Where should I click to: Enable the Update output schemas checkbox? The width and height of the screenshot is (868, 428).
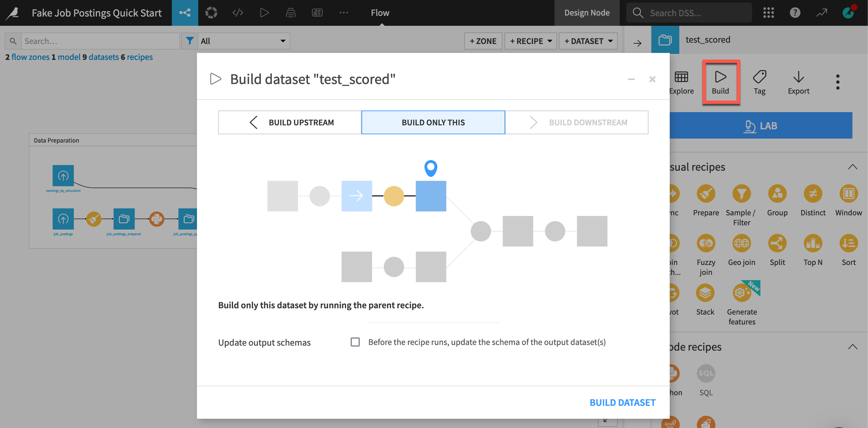point(355,342)
